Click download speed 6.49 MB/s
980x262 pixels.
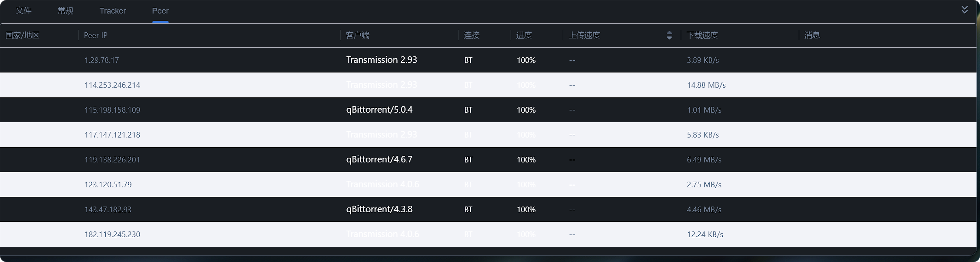(x=704, y=160)
